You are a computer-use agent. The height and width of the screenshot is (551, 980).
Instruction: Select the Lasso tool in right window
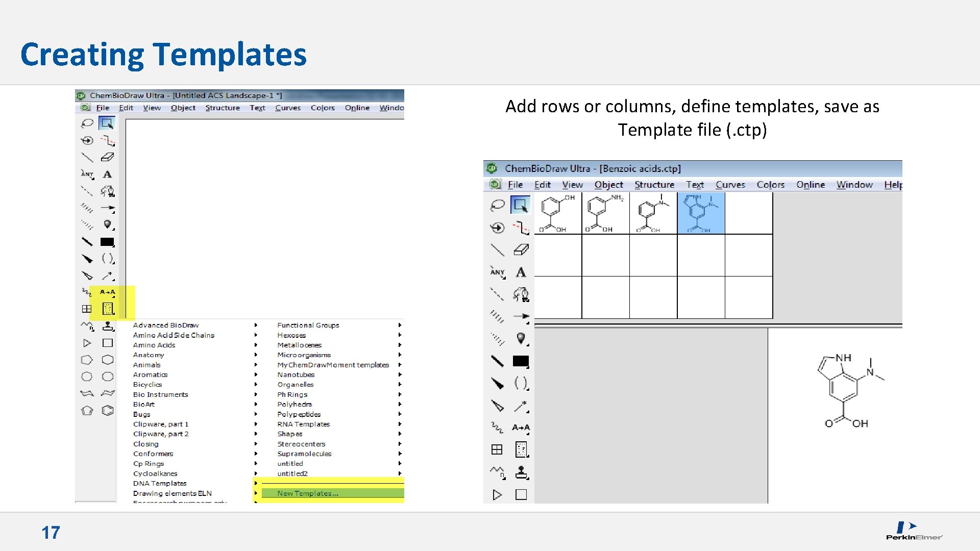[497, 205]
